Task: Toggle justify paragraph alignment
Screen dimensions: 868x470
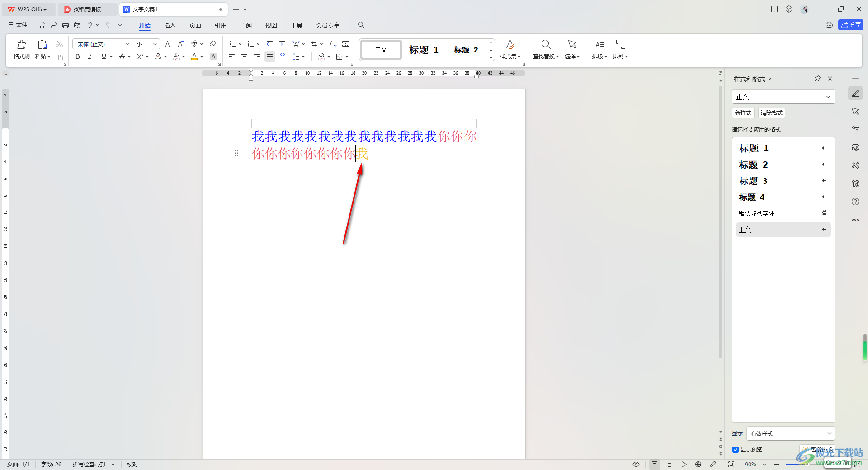Action: (x=270, y=56)
